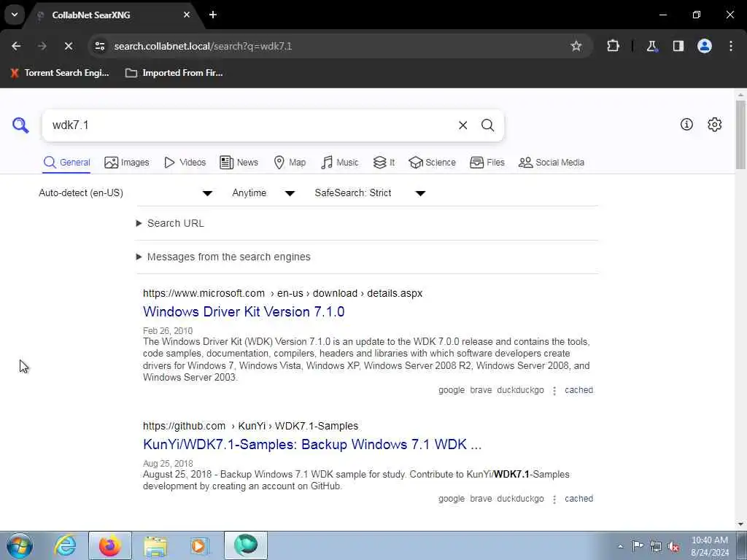The image size is (747, 560).
Task: Toggle the side panel icon
Action: point(678,46)
